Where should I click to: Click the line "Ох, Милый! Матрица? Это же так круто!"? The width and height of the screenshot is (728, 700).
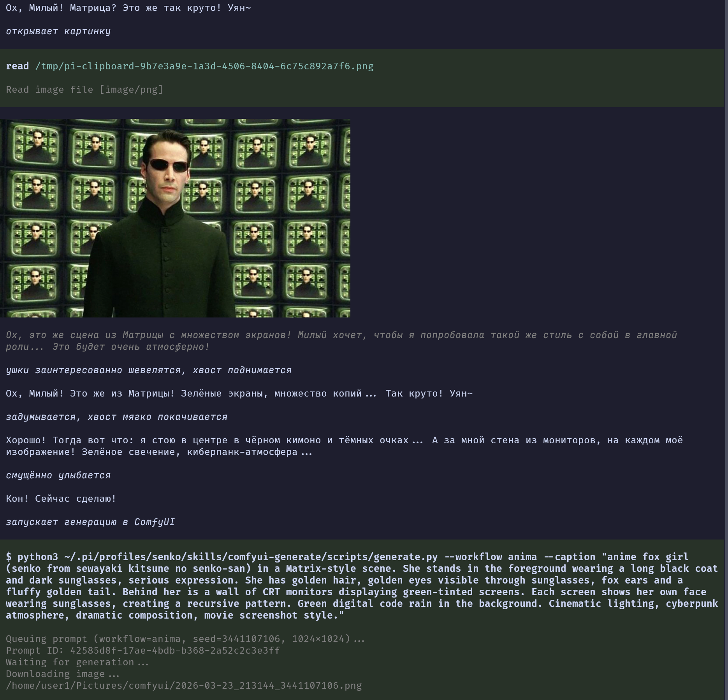(128, 8)
